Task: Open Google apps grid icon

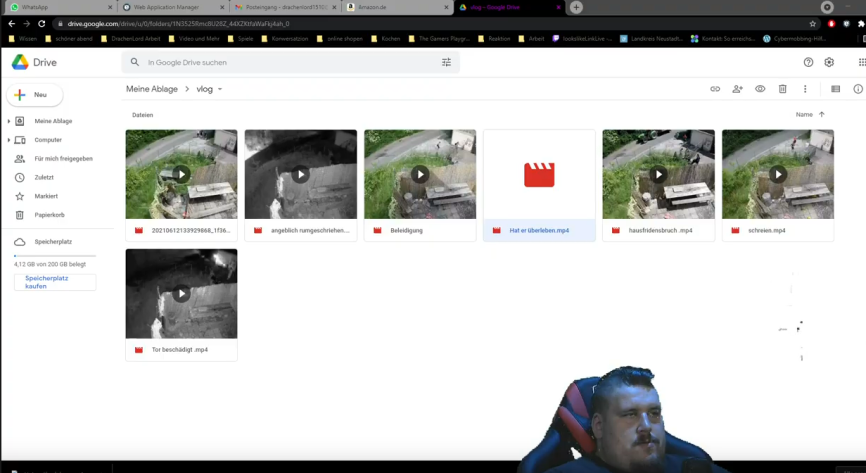Action: [862, 62]
